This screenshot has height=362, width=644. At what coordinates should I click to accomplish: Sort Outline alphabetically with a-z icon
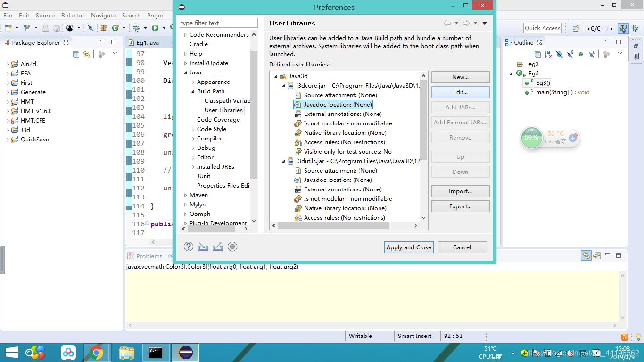tap(548, 54)
